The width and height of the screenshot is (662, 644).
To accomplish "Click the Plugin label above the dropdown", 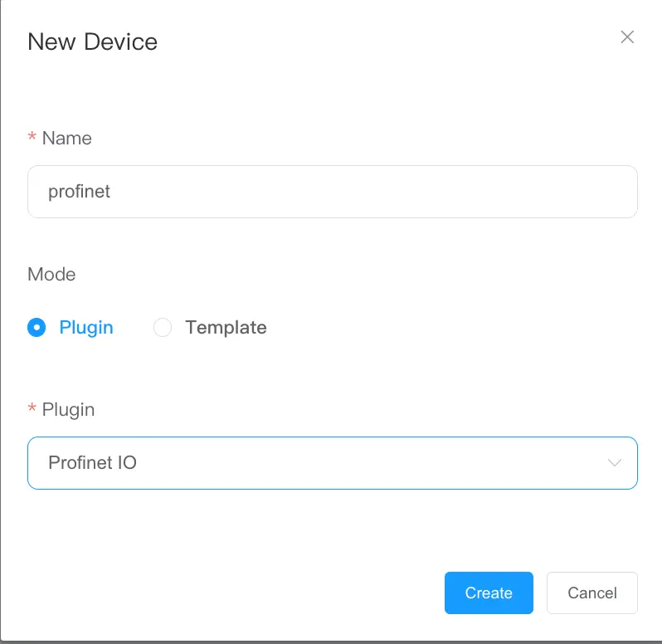I will (68, 409).
